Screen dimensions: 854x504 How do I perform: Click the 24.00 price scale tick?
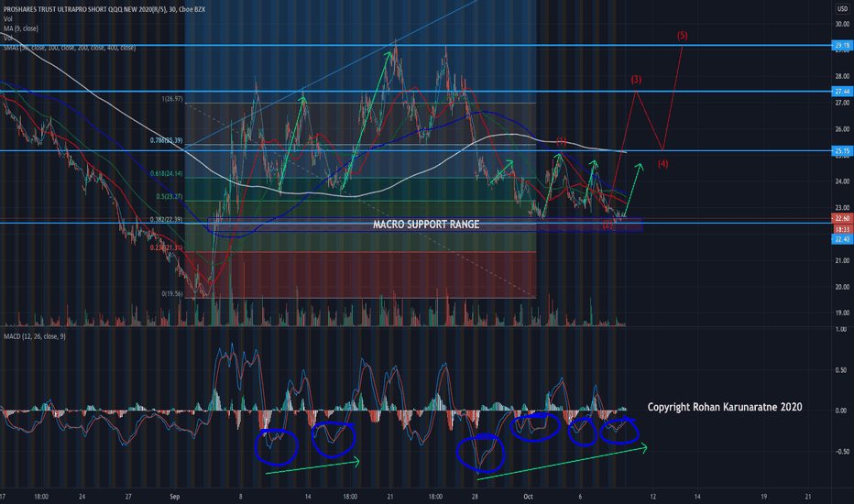coord(842,181)
